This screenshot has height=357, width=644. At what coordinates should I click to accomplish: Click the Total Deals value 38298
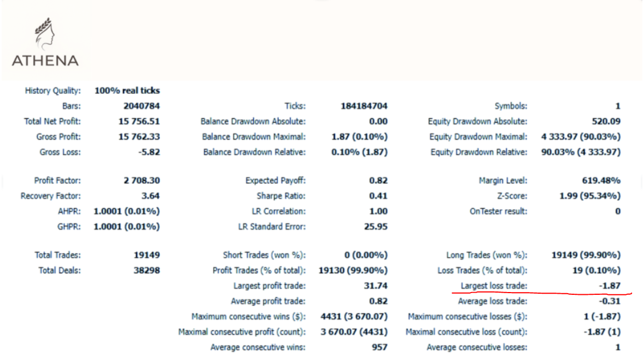click(x=147, y=270)
